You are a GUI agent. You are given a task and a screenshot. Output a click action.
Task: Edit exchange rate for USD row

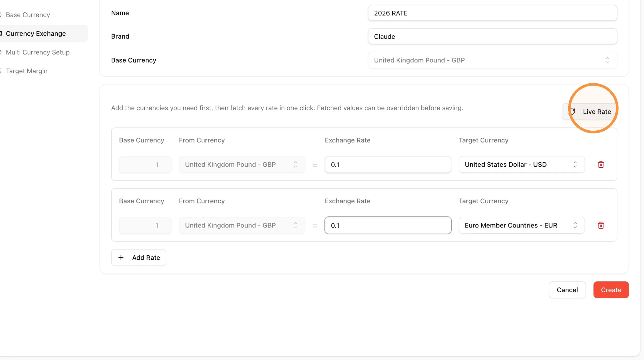point(388,164)
